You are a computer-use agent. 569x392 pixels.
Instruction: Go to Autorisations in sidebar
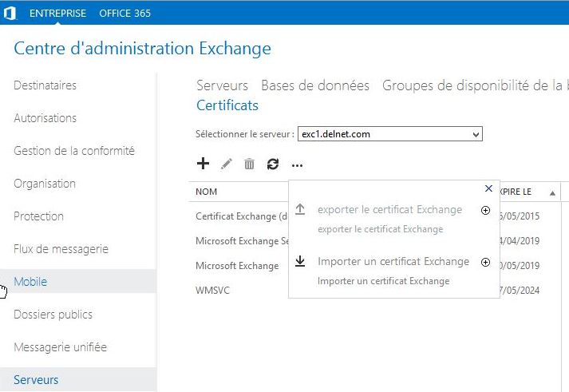click(45, 118)
